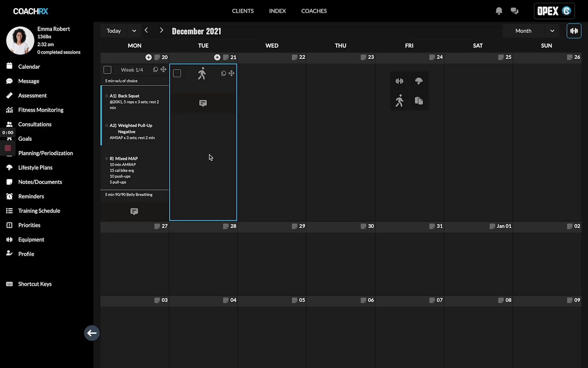Tick the Week 1/4 checkbox on Monday
The image size is (588, 368).
tap(107, 70)
